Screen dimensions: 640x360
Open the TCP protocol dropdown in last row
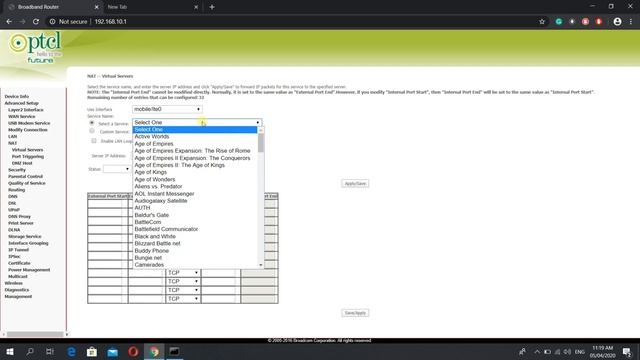tap(183, 299)
